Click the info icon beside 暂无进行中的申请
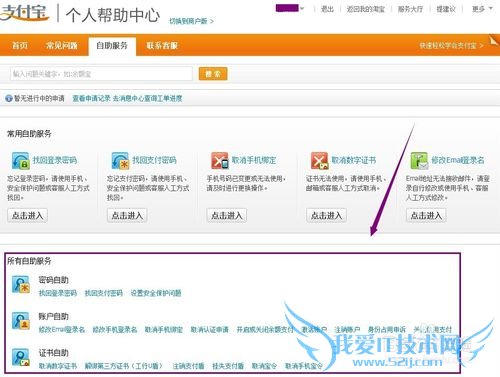The height and width of the screenshot is (377, 500). [9, 99]
